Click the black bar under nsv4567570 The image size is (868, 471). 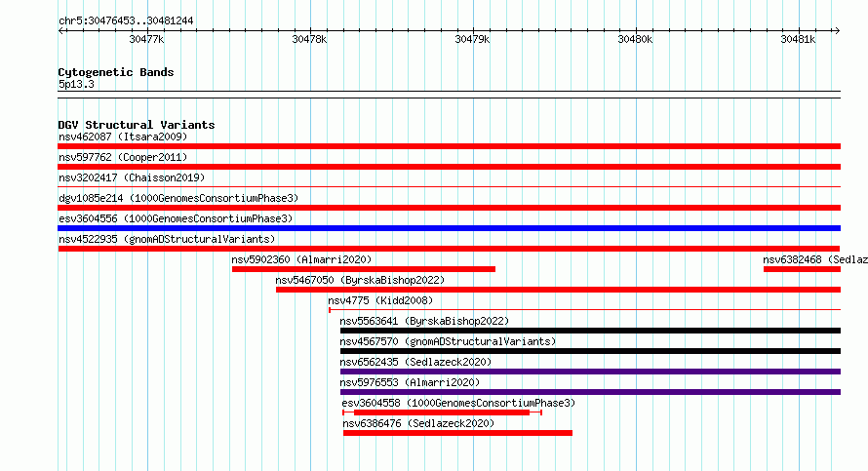coord(590,351)
